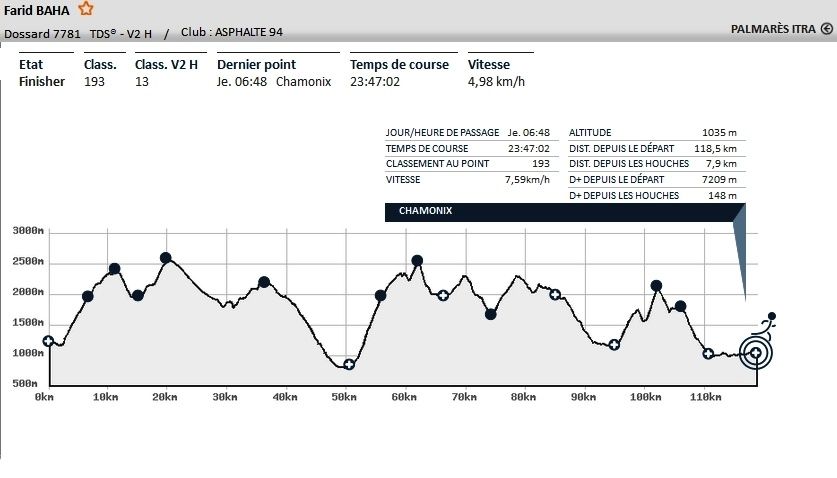Viewport: 837px width, 478px height.
Task: Select the checkpoint dot at the 102km peak
Action: [x=657, y=286]
